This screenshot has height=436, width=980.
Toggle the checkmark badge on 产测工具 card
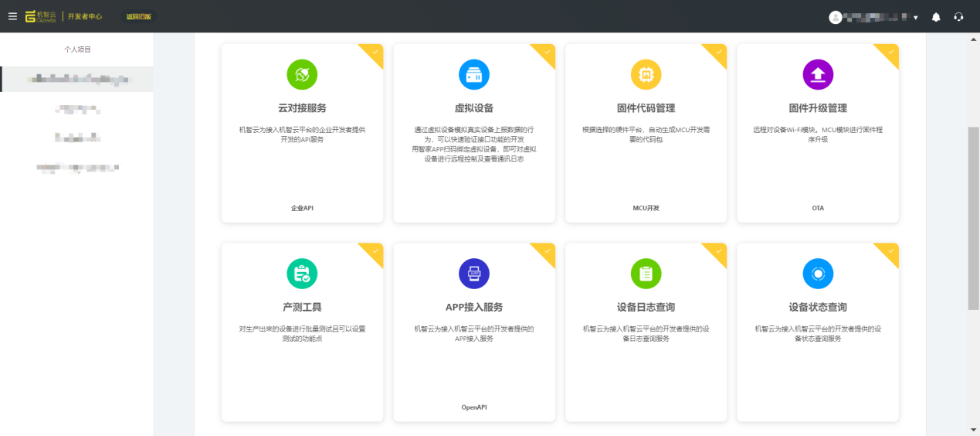375,251
